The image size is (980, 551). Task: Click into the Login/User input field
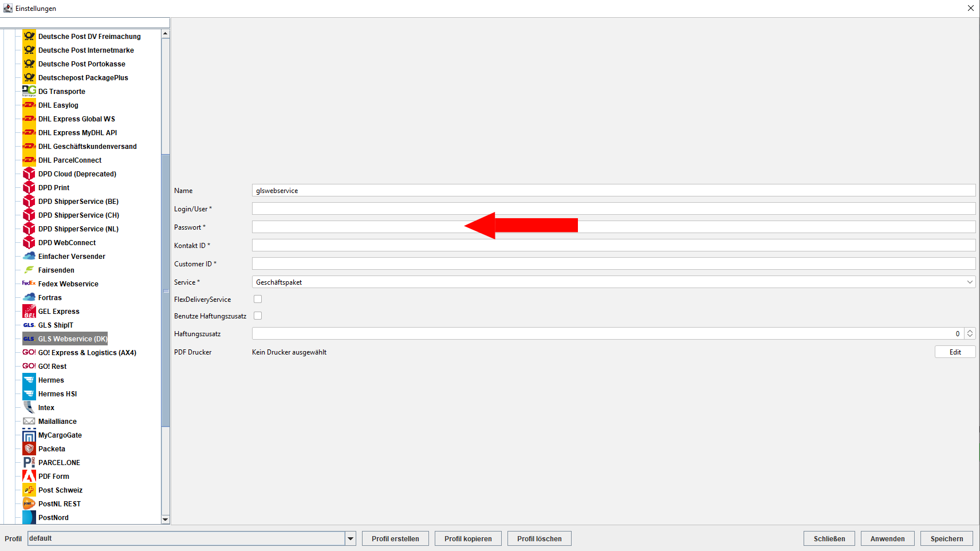pos(613,208)
